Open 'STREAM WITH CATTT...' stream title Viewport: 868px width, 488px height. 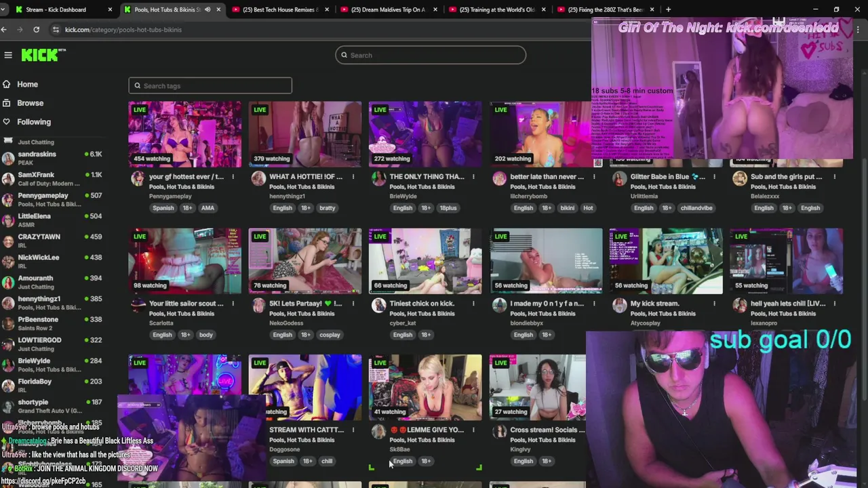[308, 430]
